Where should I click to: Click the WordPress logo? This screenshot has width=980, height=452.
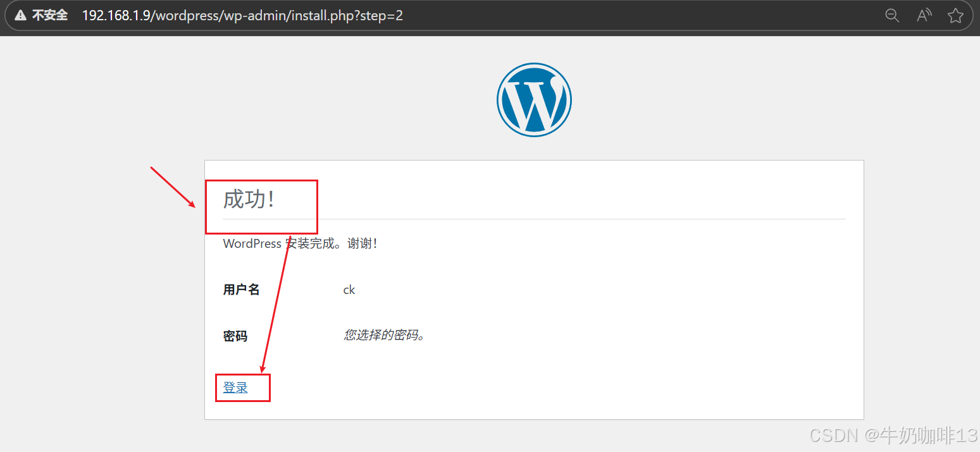pyautogui.click(x=534, y=100)
